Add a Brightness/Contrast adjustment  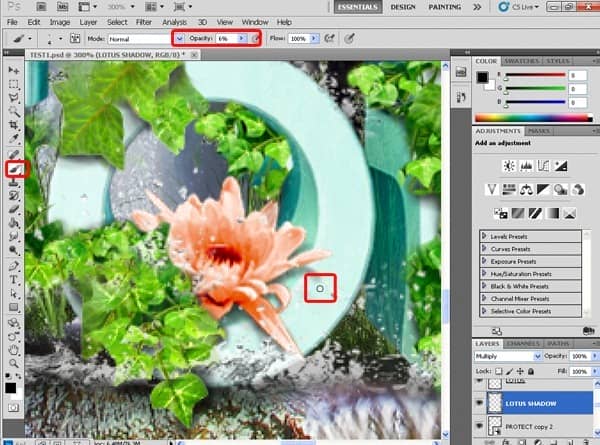click(509, 166)
